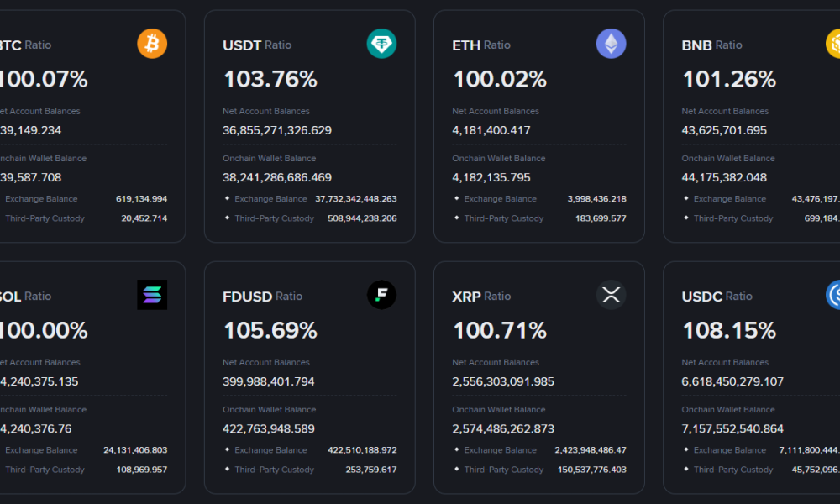Click the USDT Onchain Wallet Balance value

click(x=277, y=177)
